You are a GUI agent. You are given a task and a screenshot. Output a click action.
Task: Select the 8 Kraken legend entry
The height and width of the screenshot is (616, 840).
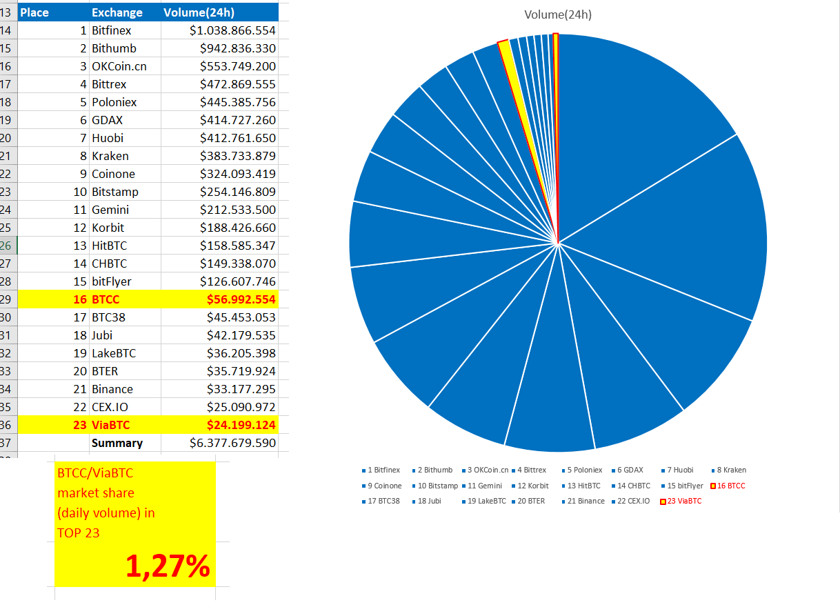(728, 470)
